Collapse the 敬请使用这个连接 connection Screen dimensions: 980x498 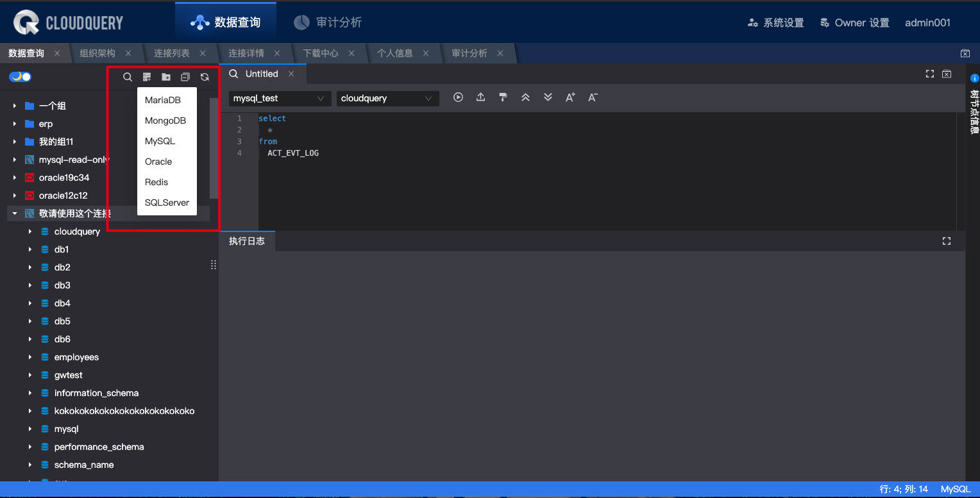tap(15, 213)
